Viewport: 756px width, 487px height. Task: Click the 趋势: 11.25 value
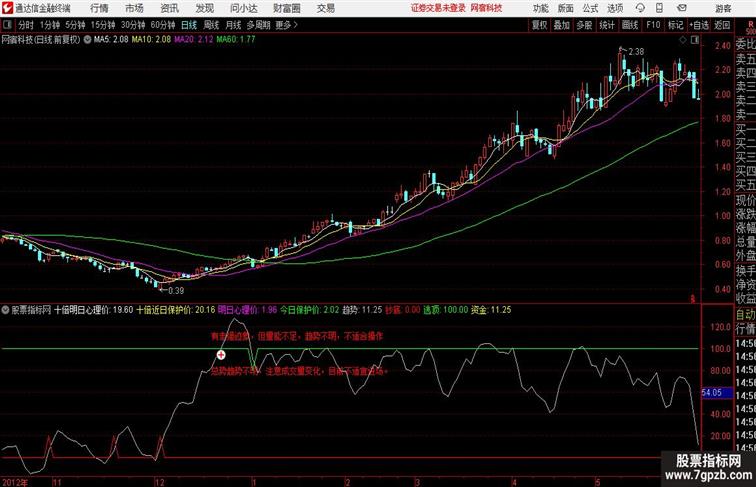click(x=362, y=310)
